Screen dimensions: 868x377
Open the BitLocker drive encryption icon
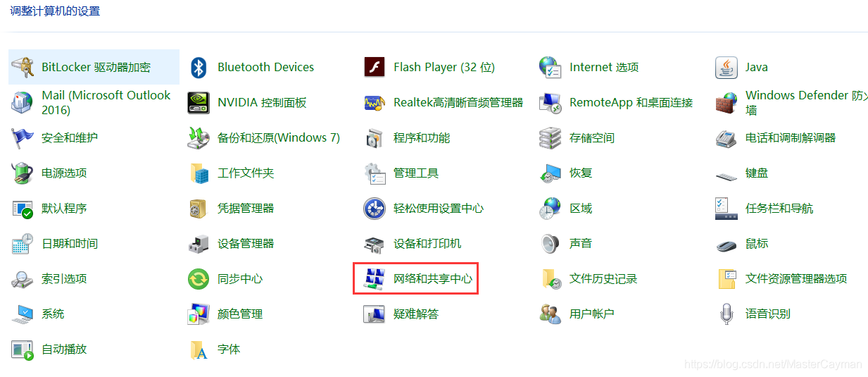pos(23,68)
